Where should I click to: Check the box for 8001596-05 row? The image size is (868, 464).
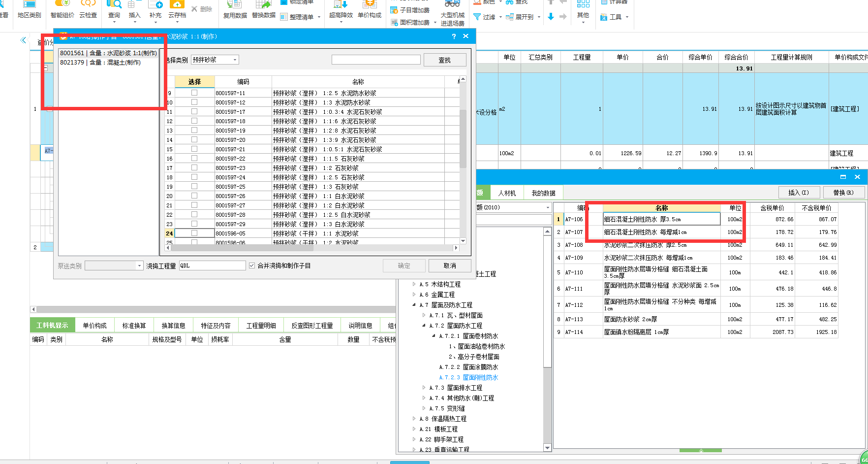(194, 233)
